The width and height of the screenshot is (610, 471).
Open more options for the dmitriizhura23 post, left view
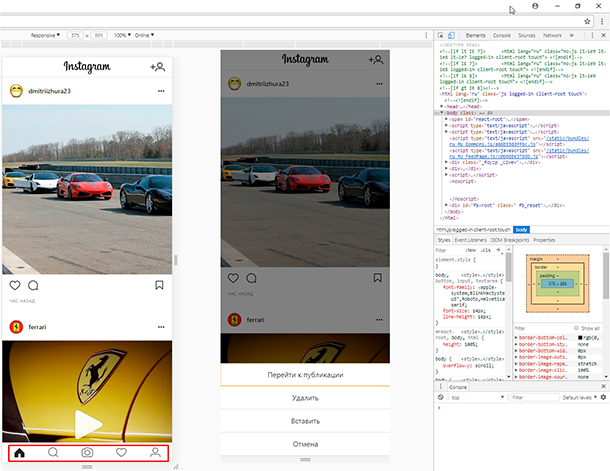click(x=161, y=91)
